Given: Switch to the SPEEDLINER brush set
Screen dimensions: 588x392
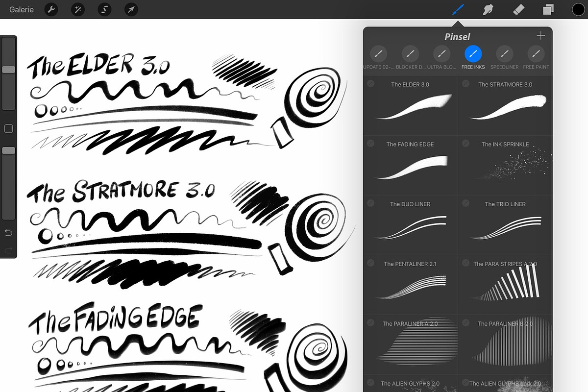Looking at the screenshot, I should tap(505, 57).
